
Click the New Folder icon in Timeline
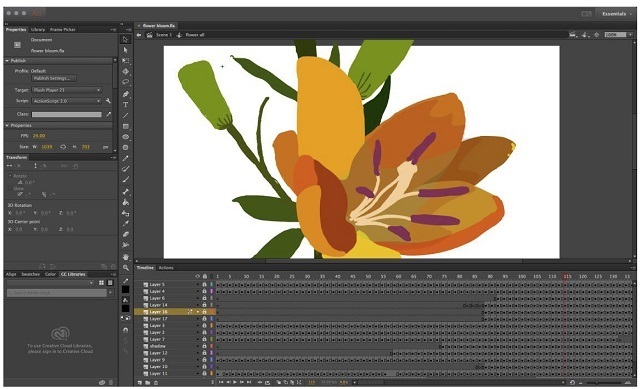coord(147,382)
